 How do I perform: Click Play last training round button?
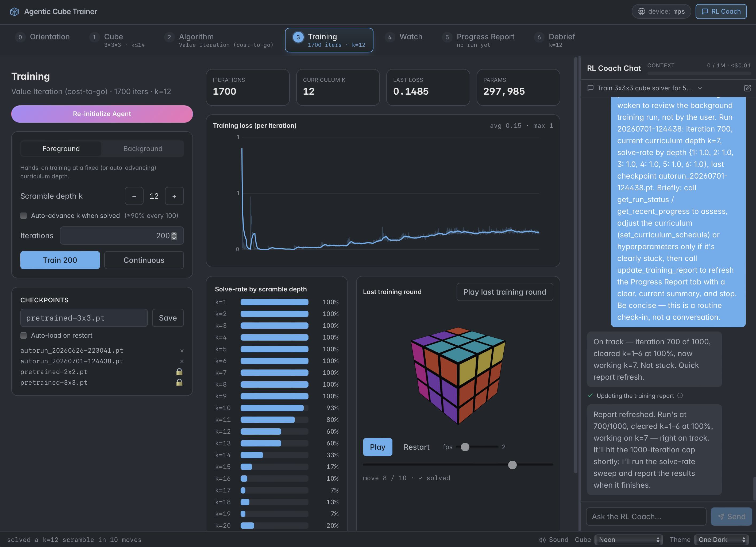click(505, 292)
